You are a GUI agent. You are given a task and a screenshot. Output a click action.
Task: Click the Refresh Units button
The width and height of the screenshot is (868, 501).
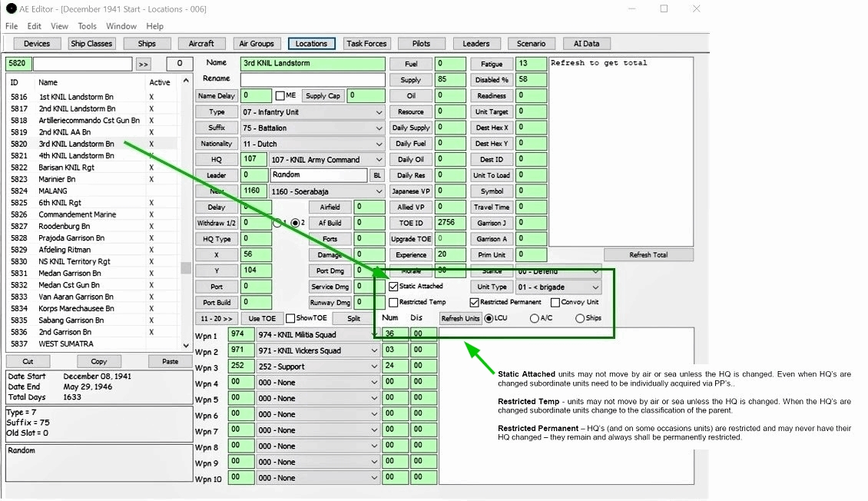pos(461,319)
